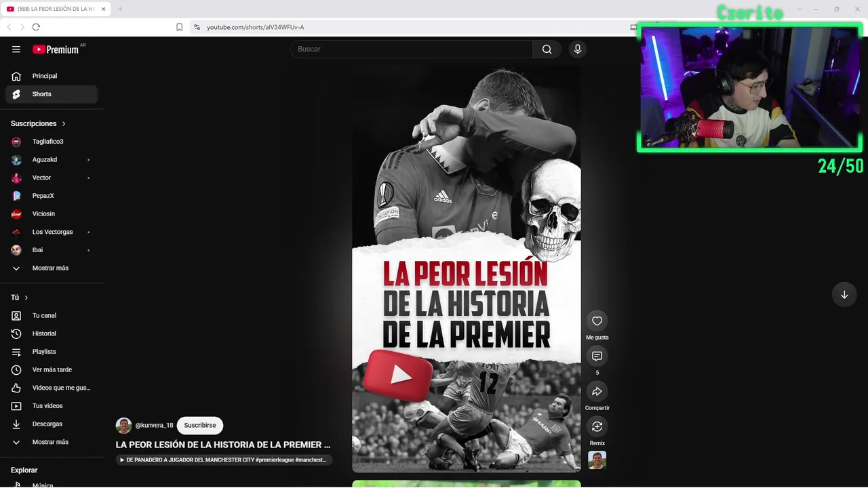Open Ver más tarde list
The image size is (868, 488).
52,369
